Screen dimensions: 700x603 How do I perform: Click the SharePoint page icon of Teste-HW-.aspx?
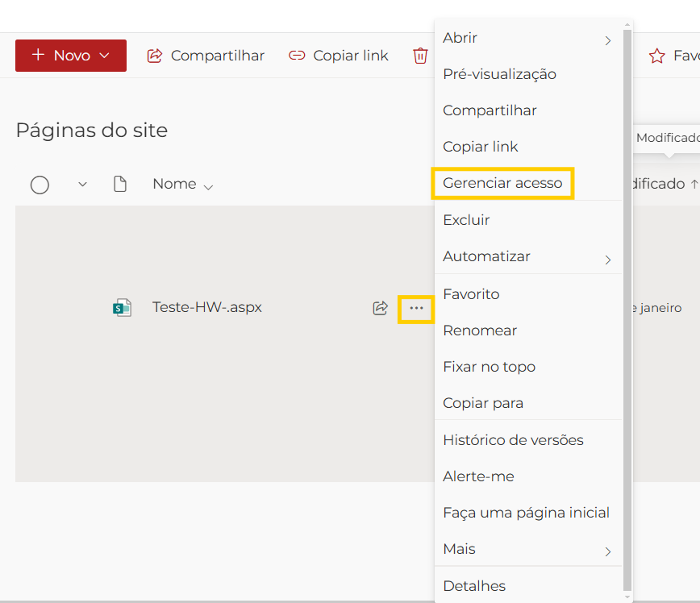[122, 308]
